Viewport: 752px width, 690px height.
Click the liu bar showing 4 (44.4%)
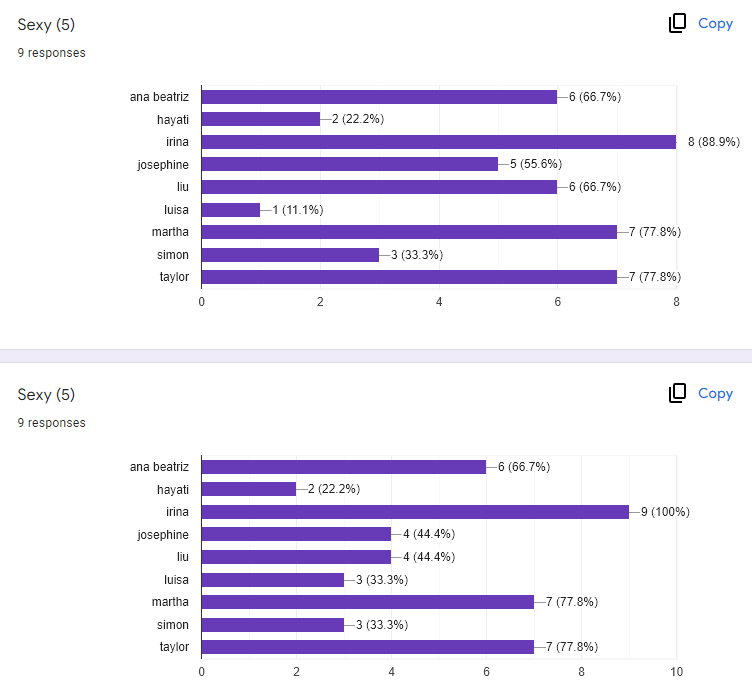[x=296, y=557]
